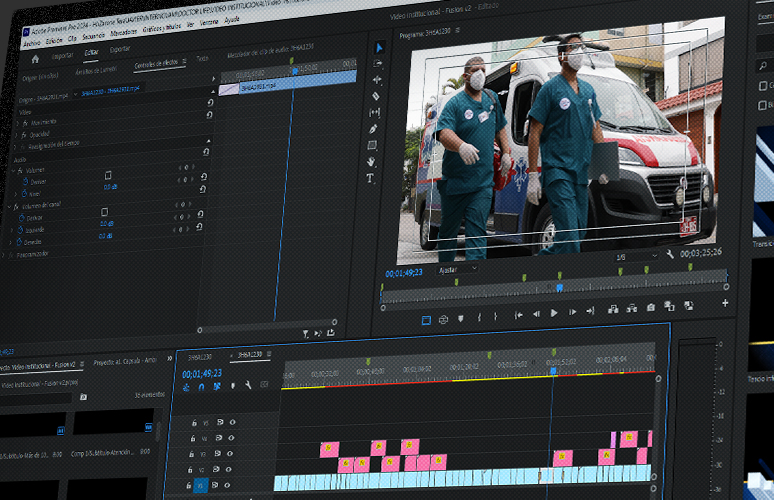Screen dimensions: 774x500
Task: Select the Razor tool
Action: 376,96
